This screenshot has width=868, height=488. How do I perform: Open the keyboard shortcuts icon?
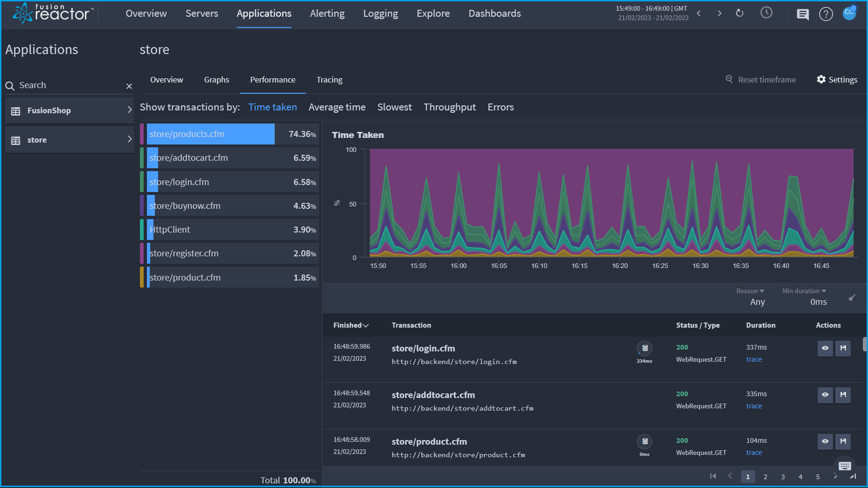click(845, 466)
